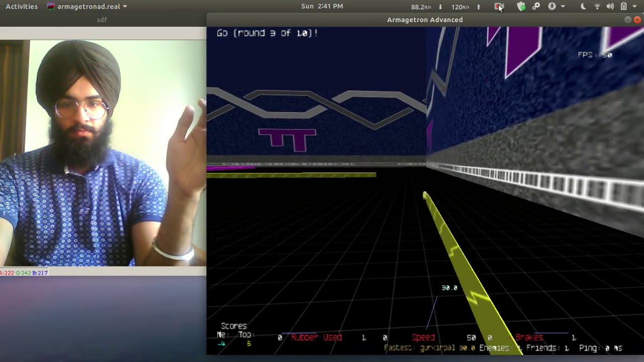The image size is (644, 362).
Task: Expand the accessibility dropdown arrow
Action: 562,7
